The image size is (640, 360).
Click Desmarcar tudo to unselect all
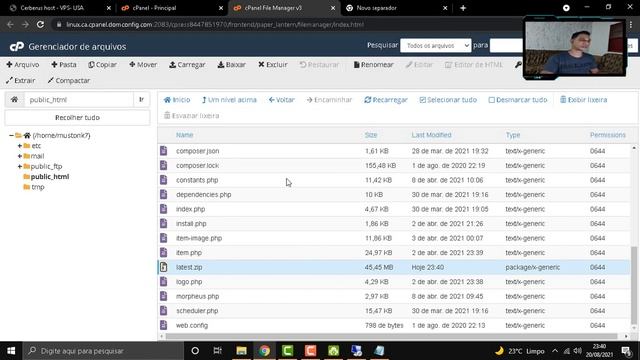tap(518, 100)
